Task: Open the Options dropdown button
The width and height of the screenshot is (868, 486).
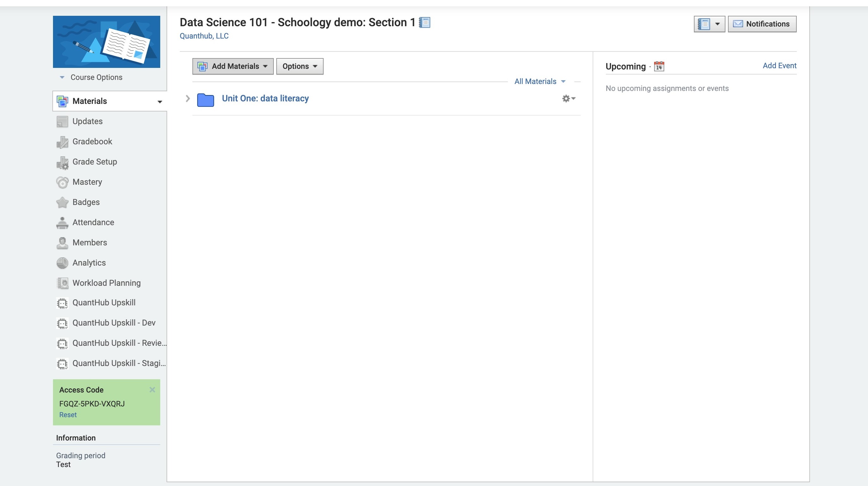Action: click(x=300, y=66)
